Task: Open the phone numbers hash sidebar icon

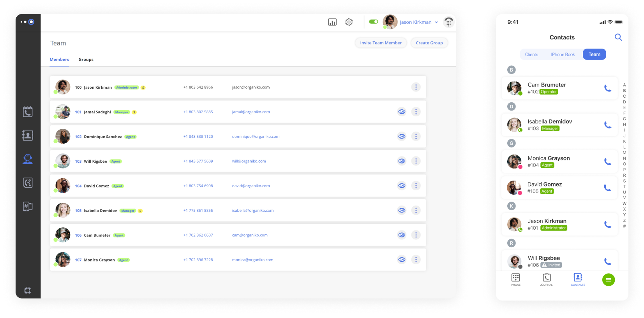Action: click(28, 206)
